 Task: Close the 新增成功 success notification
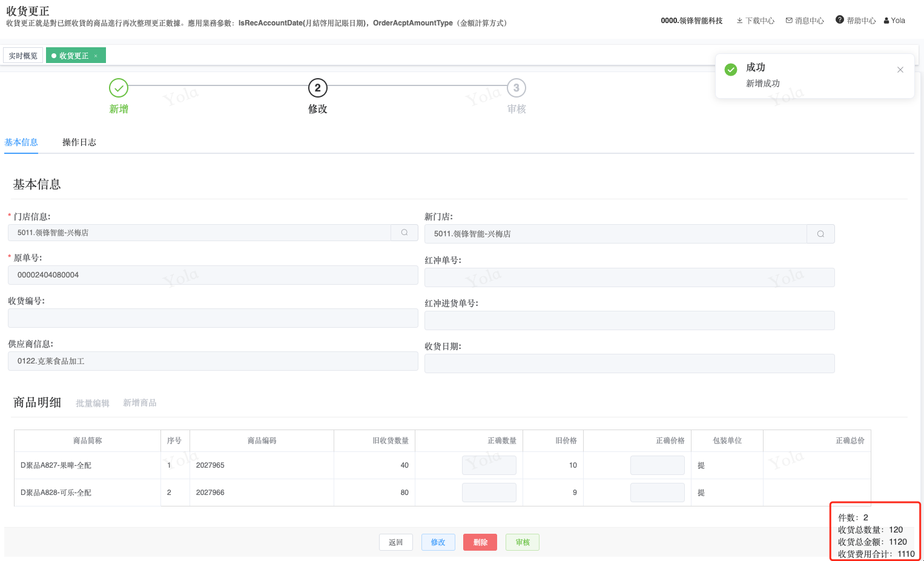pos(900,70)
